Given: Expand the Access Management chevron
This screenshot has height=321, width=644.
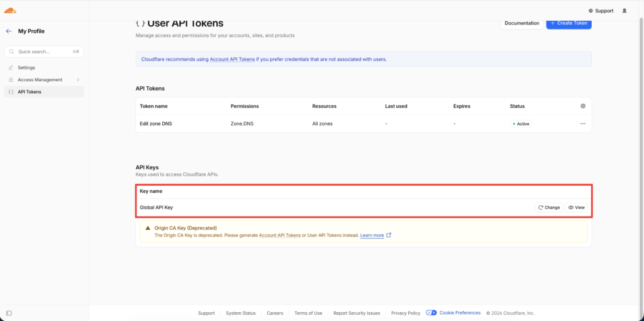Looking at the screenshot, I should click(78, 80).
